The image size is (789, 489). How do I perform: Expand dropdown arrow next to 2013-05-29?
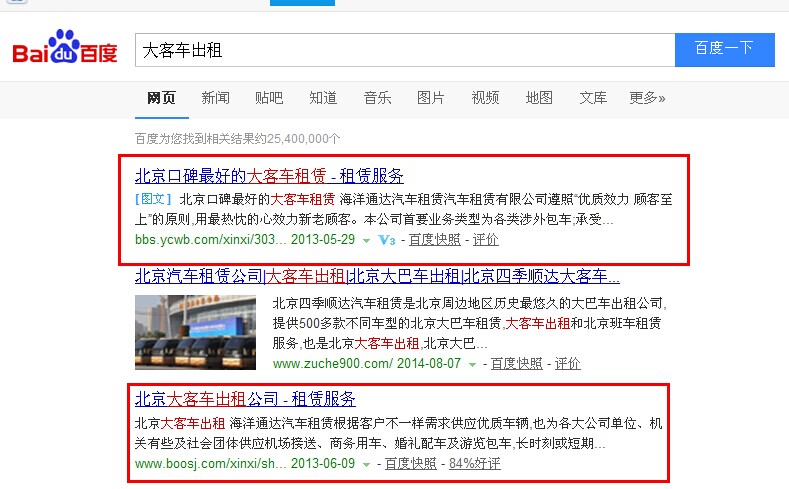[x=367, y=240]
